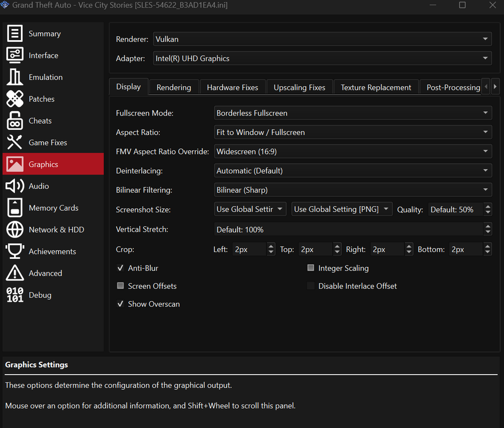Open the screenshot format PNG dropdown

point(342,210)
